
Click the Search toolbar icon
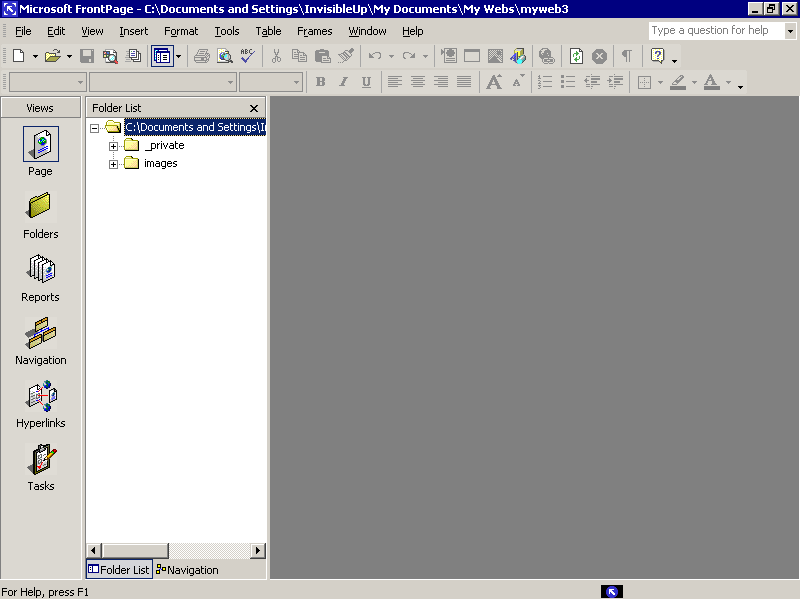(x=110, y=56)
